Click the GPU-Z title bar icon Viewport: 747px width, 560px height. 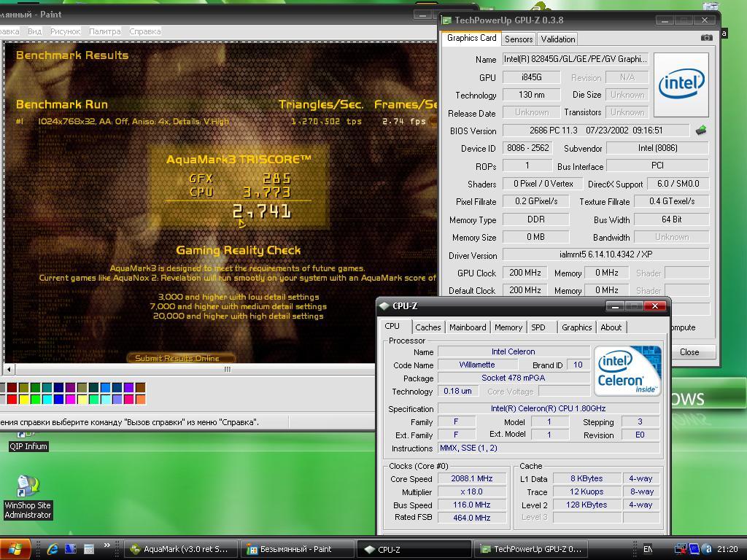[x=446, y=20]
